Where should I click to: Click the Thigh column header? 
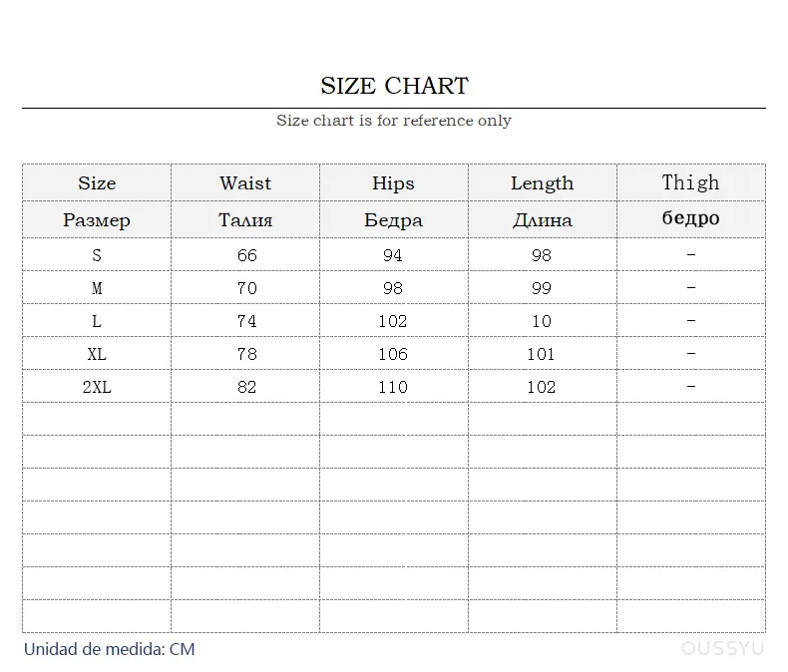(x=690, y=182)
